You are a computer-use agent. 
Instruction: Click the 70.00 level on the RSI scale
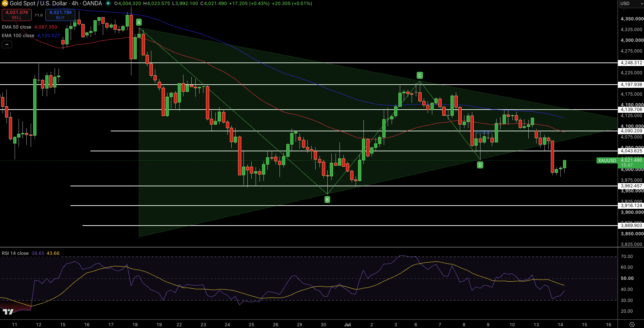click(627, 257)
